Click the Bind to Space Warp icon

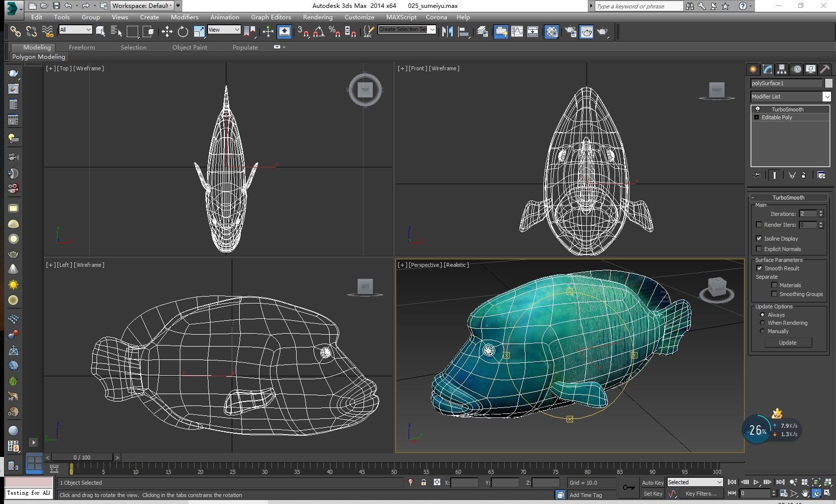[48, 32]
